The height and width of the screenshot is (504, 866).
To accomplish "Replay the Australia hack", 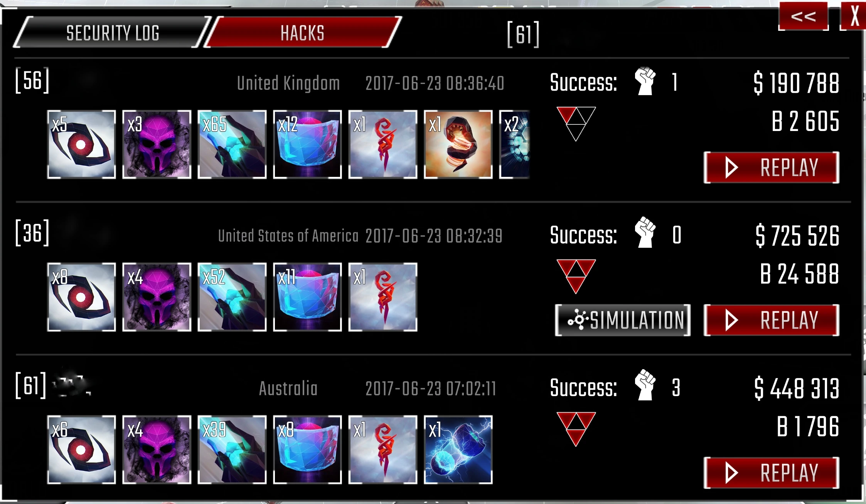I will click(x=772, y=473).
